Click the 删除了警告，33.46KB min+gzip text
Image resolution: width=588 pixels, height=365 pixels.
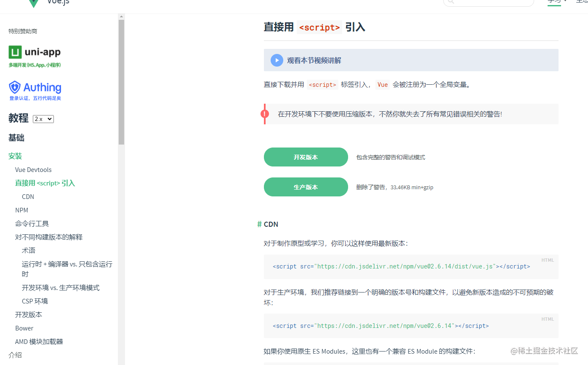[x=395, y=187]
